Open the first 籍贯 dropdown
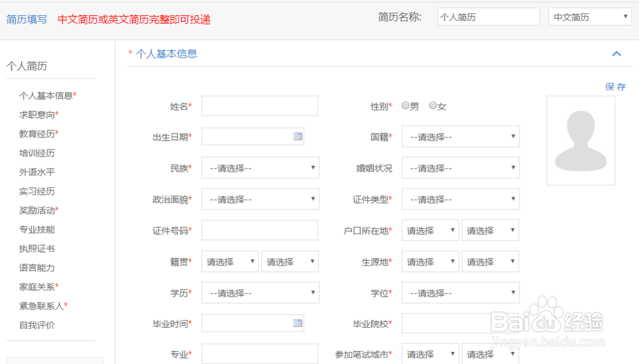The height and width of the screenshot is (364, 639). tap(230, 261)
